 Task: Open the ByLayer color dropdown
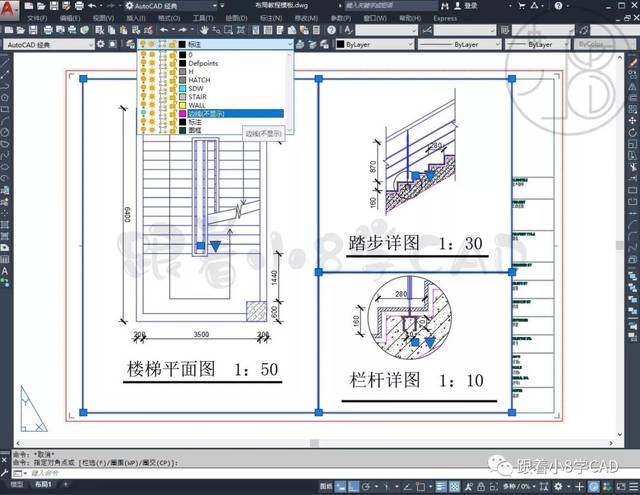click(375, 44)
